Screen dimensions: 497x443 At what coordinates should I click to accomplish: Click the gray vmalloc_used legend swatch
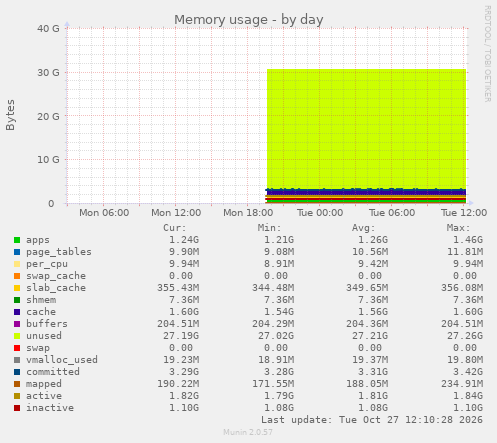coord(17,360)
